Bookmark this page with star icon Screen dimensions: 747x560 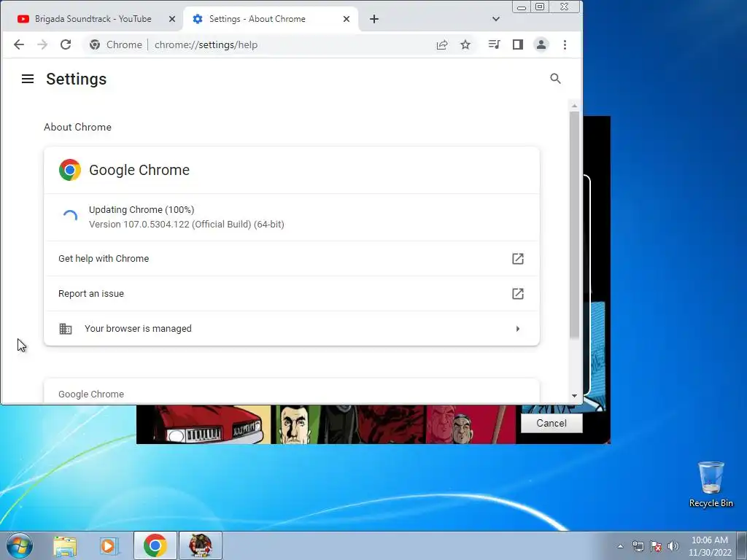tap(465, 44)
